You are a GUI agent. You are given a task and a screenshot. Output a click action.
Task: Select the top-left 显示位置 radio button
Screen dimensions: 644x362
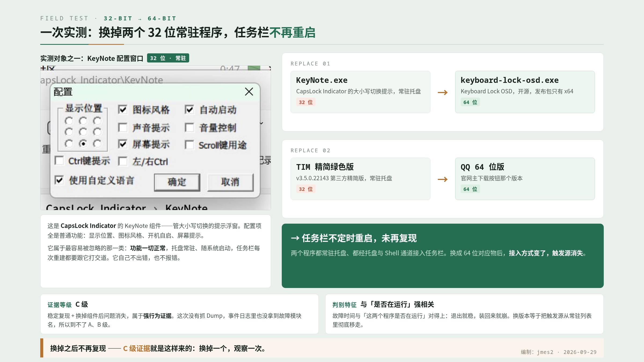coord(69,121)
